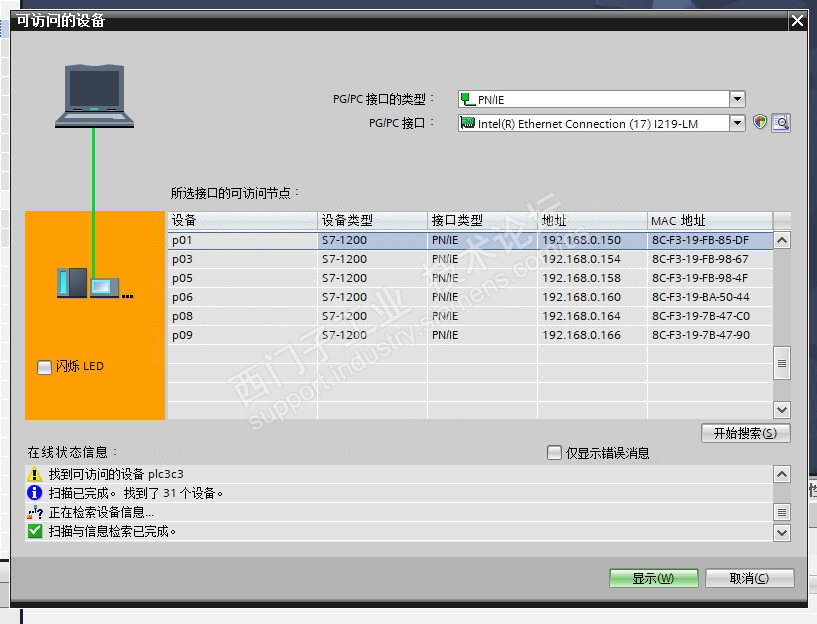The image size is (817, 624).
Task: Click the 显示 show button
Action: [x=653, y=578]
